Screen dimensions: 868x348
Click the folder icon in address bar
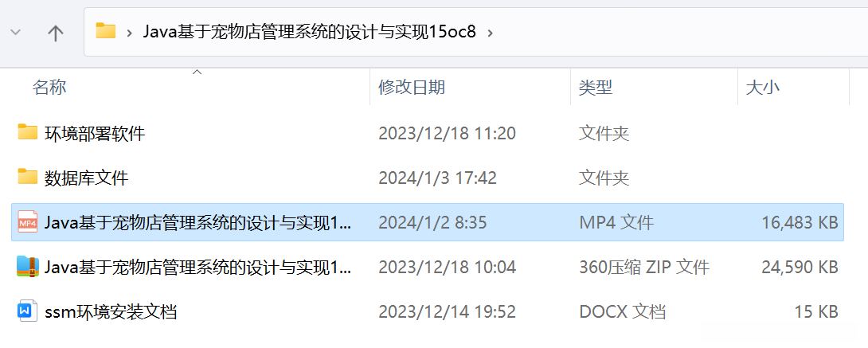106,30
